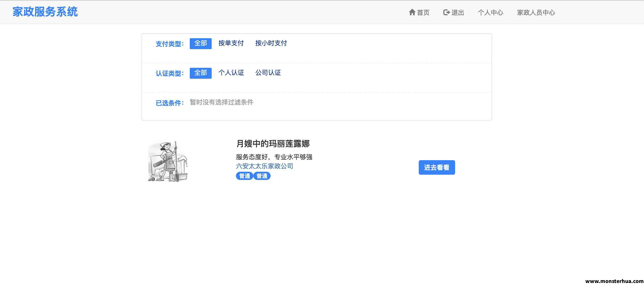Select 全部 under 认证类型

coord(200,73)
